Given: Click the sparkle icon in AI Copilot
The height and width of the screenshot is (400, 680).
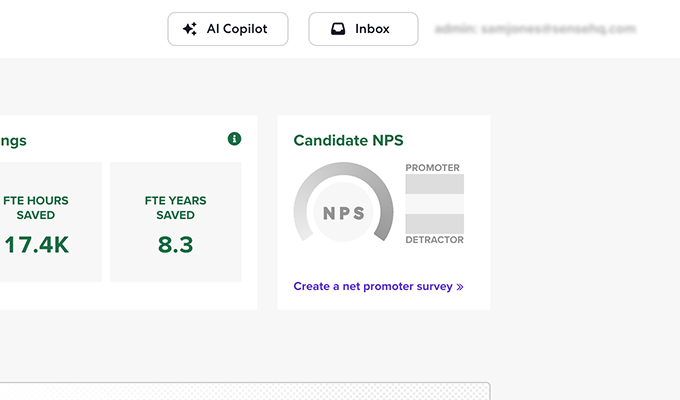Looking at the screenshot, I should pyautogui.click(x=190, y=29).
